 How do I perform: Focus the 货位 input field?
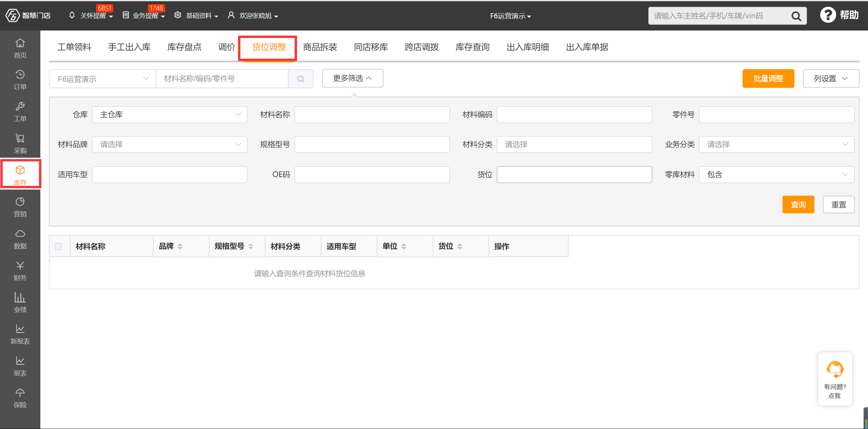[574, 175]
